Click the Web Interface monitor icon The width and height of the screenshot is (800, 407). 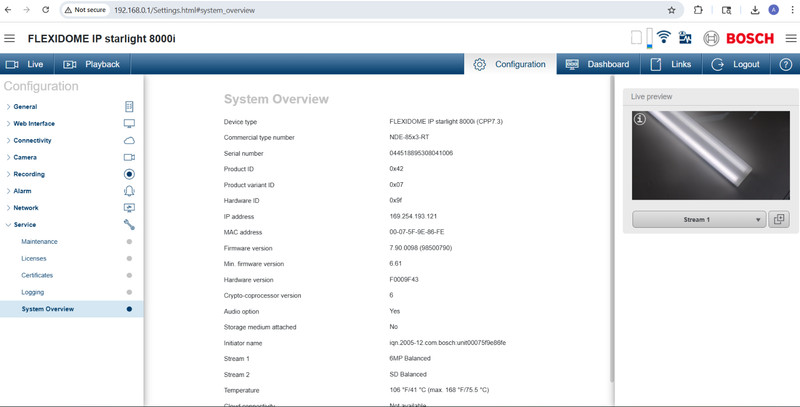[x=129, y=123]
